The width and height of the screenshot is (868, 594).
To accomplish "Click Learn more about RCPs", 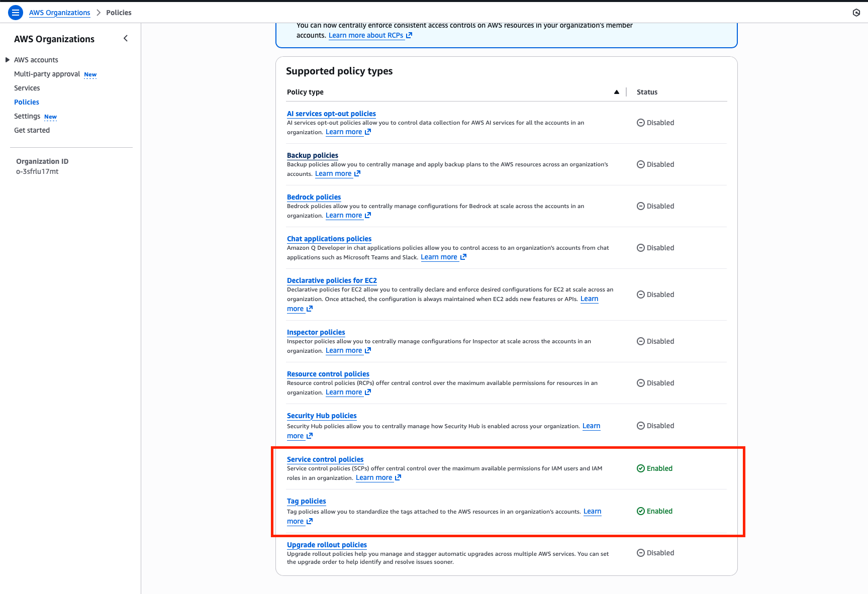I will [x=365, y=35].
